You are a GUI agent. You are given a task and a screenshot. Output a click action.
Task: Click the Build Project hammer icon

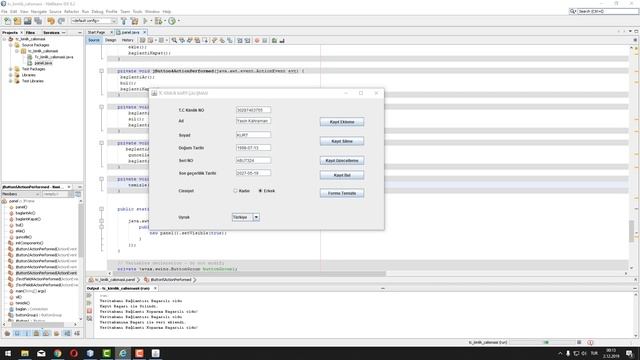[x=124, y=21]
